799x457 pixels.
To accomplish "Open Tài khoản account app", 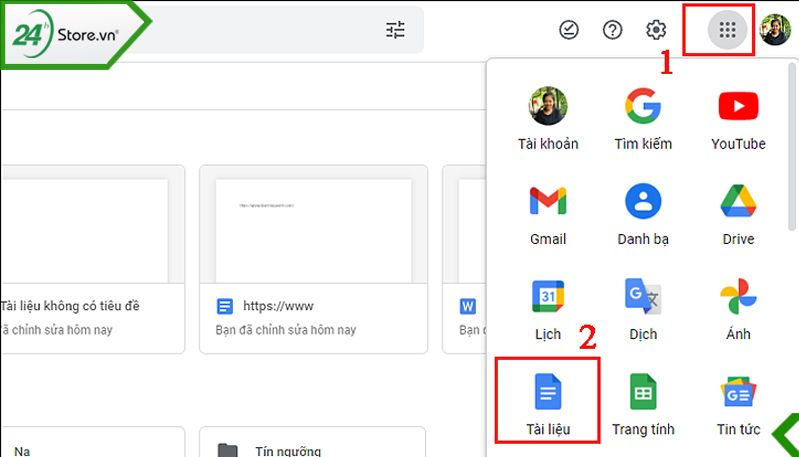I will click(x=548, y=119).
